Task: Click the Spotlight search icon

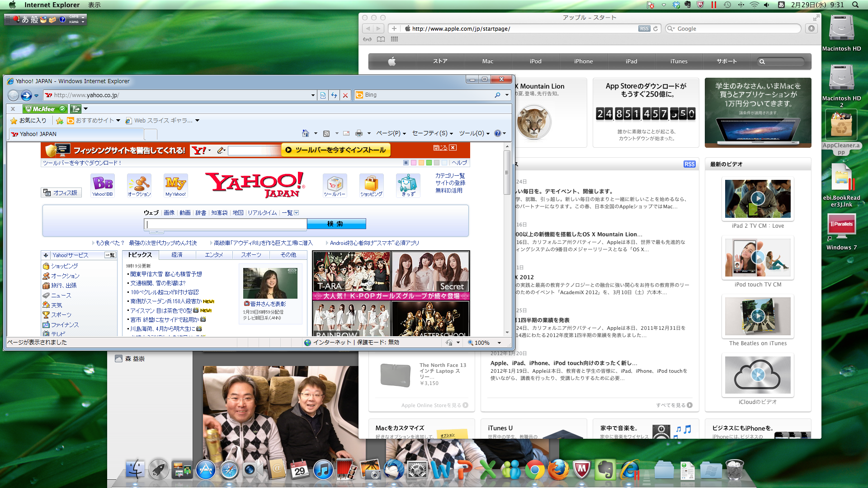Action: pyautogui.click(x=855, y=5)
